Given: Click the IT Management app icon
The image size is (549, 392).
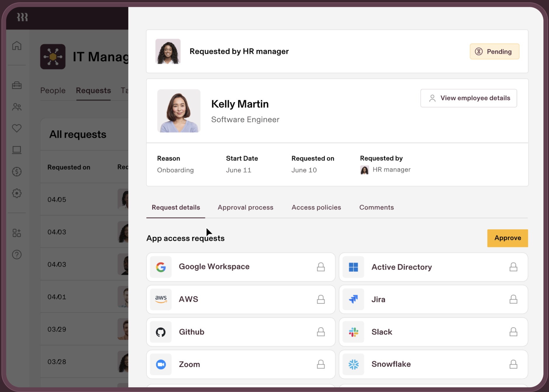Looking at the screenshot, I should 53,57.
